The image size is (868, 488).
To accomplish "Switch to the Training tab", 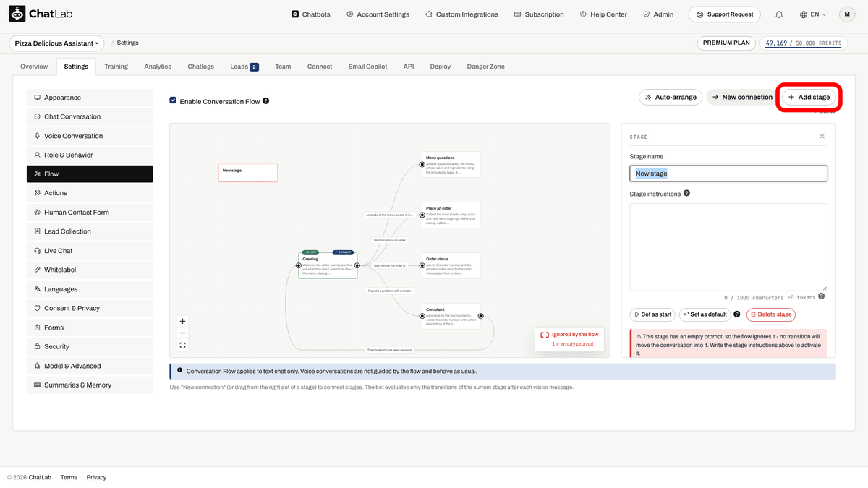I will tap(116, 67).
